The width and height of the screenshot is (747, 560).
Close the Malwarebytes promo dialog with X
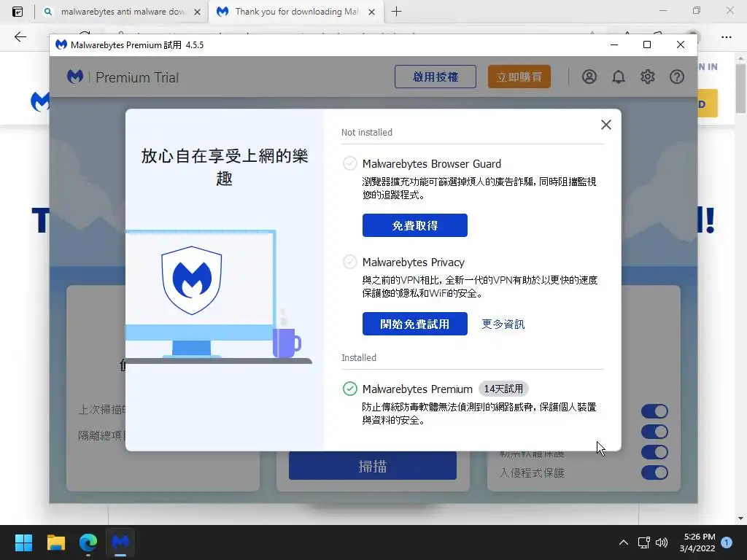[606, 125]
